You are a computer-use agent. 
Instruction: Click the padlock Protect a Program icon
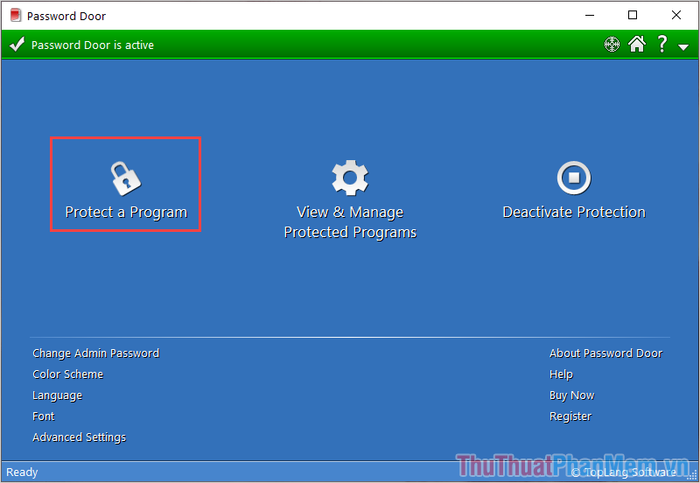click(126, 179)
